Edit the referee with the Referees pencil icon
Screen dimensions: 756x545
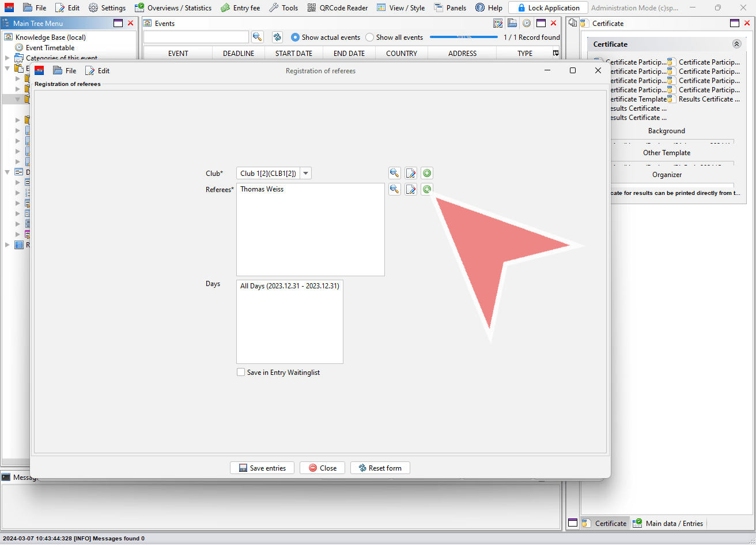click(411, 189)
